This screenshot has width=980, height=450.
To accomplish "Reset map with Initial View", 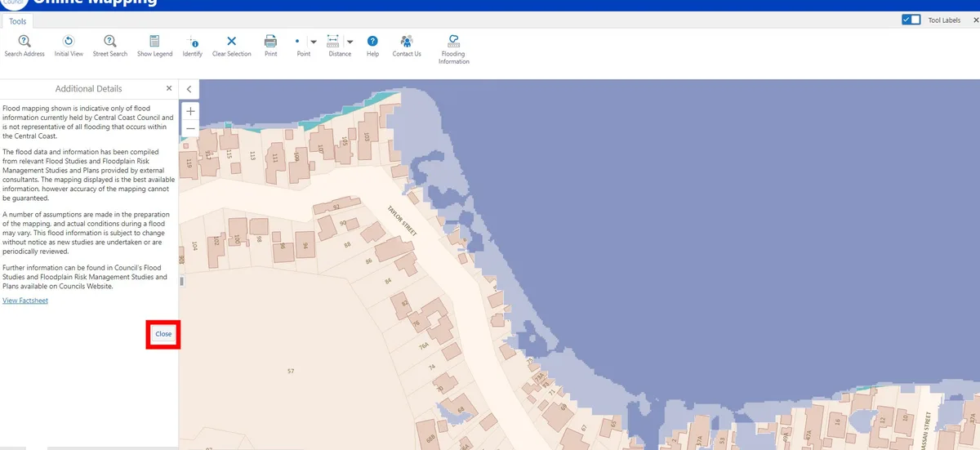I will pyautogui.click(x=69, y=46).
